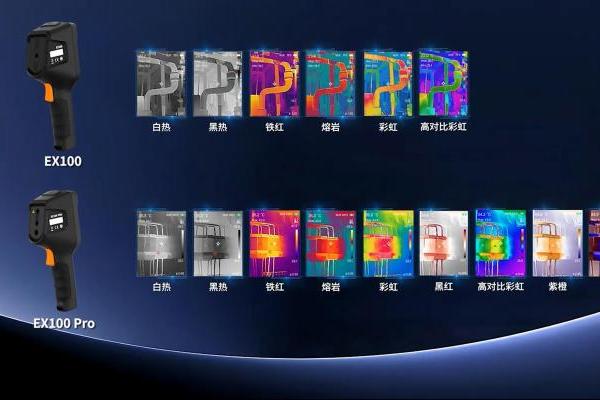Viewport: 600px width, 400px height.
Task: Choose the 黑红 palette thumbnail
Action: (x=443, y=243)
